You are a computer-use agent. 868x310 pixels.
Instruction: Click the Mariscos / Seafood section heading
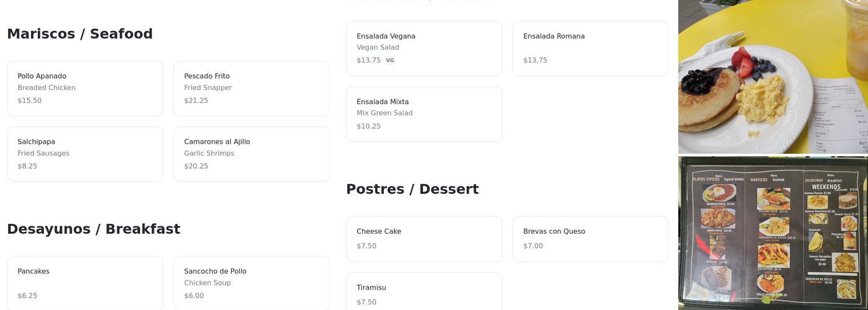click(80, 34)
